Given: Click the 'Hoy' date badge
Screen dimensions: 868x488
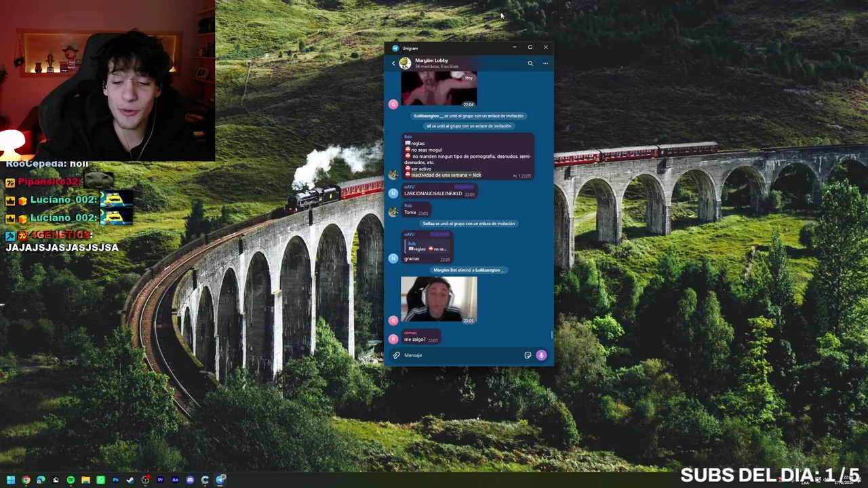Looking at the screenshot, I should 469,78.
